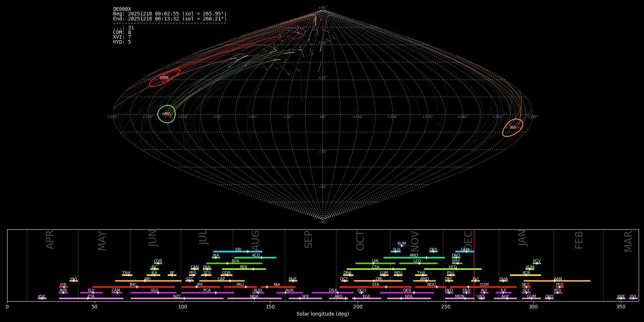644x322 pixels.
Task: Click the DEC month label
Action: [468, 240]
